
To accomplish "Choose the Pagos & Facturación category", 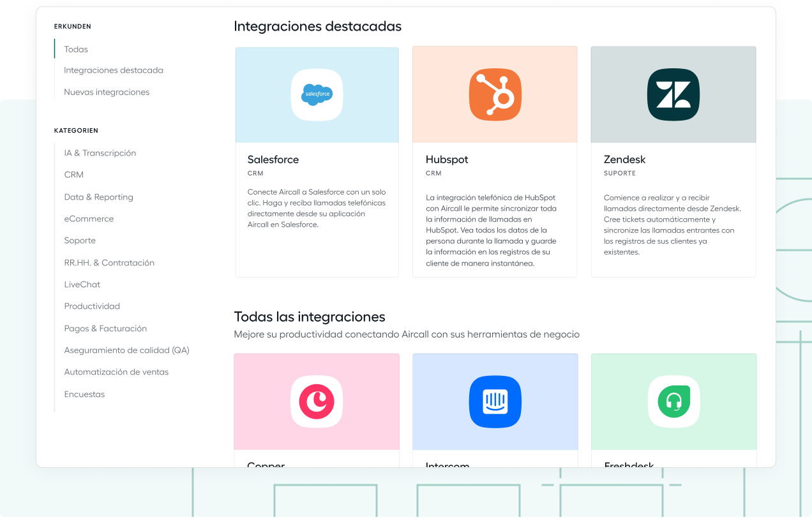I will tap(105, 329).
